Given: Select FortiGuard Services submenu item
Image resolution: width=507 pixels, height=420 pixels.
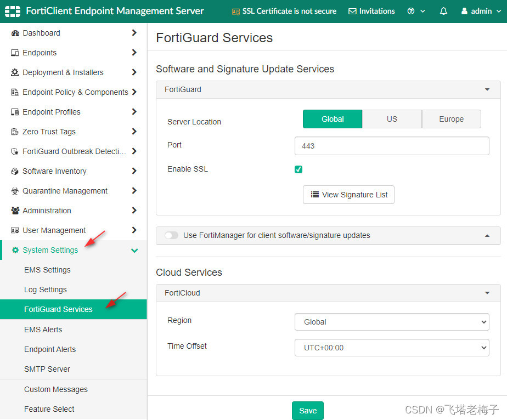Looking at the screenshot, I should 74,309.
